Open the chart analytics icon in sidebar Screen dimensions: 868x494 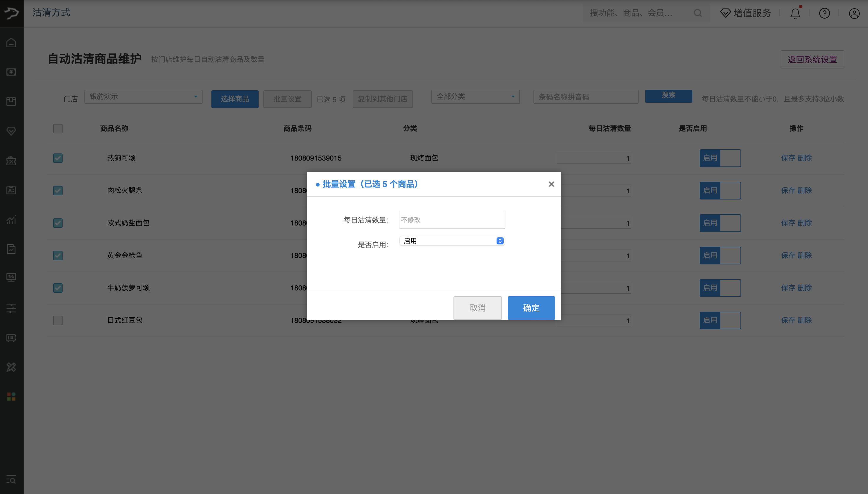pyautogui.click(x=11, y=220)
